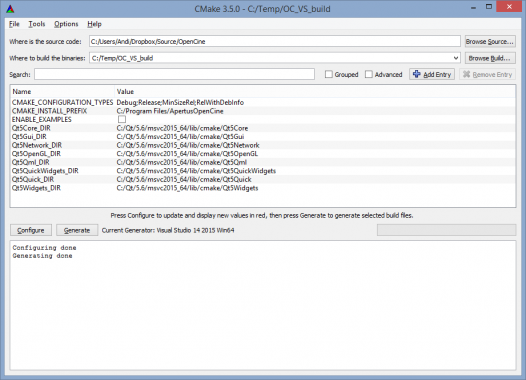Image resolution: width=526 pixels, height=380 pixels.
Task: Click the 'Generating done' output line
Action: tap(42, 256)
